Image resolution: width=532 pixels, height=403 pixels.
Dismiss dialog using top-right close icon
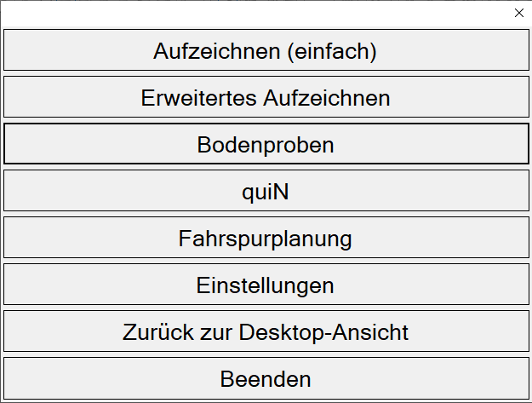click(519, 13)
